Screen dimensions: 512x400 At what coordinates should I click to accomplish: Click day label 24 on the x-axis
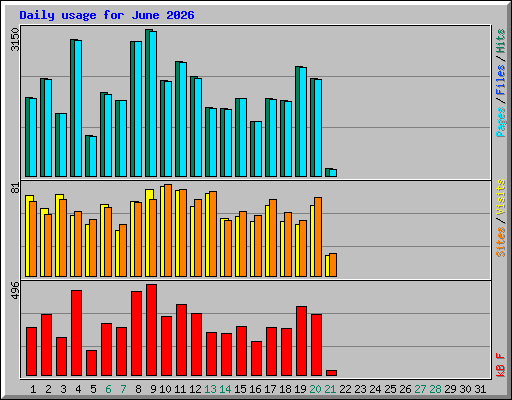(x=375, y=389)
